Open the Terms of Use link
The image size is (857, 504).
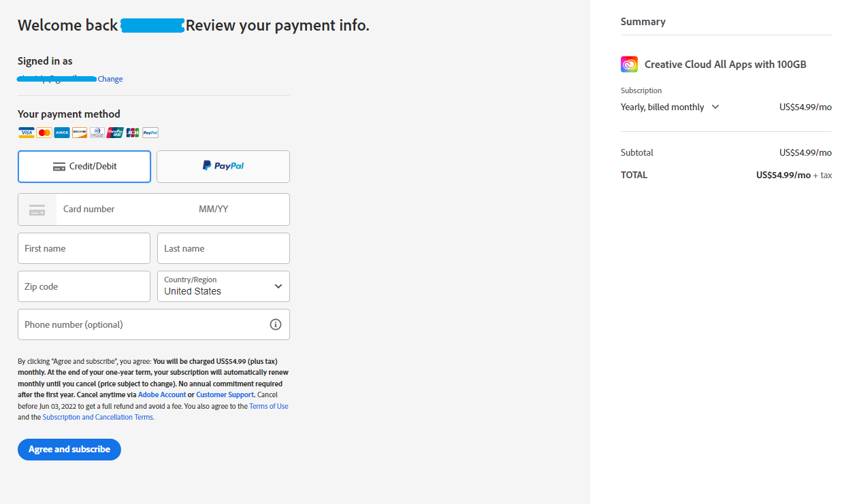click(269, 406)
